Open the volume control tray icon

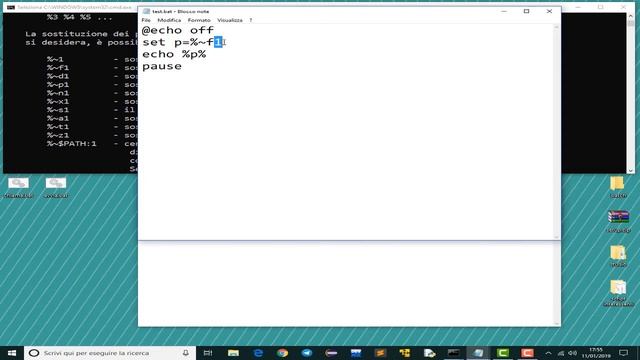point(573,353)
